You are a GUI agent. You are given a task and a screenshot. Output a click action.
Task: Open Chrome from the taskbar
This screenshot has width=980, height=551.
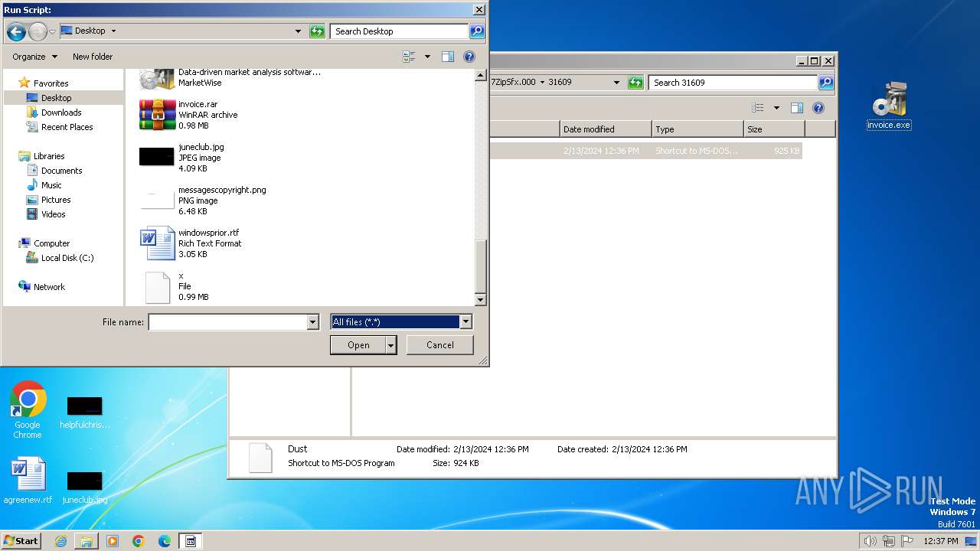click(x=139, y=541)
